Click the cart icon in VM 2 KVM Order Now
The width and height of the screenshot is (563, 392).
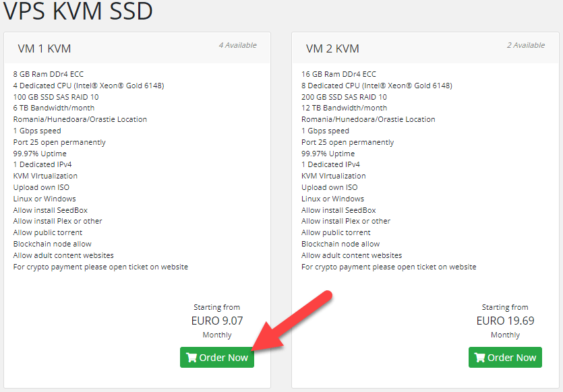pos(480,358)
